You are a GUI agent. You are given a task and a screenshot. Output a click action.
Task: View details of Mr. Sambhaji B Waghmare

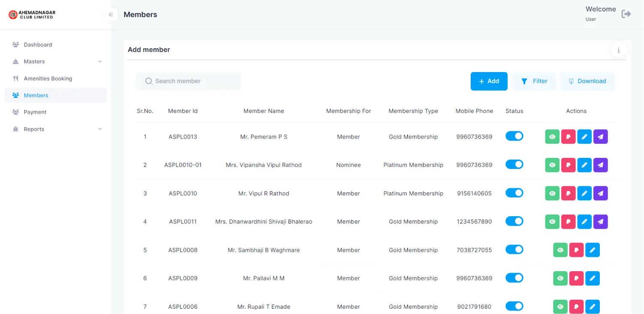[x=560, y=250]
